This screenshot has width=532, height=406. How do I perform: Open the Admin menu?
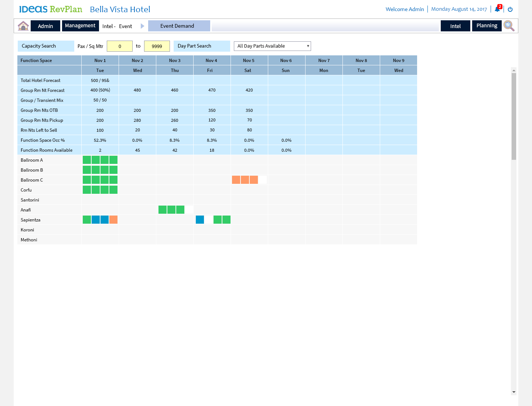(x=45, y=26)
